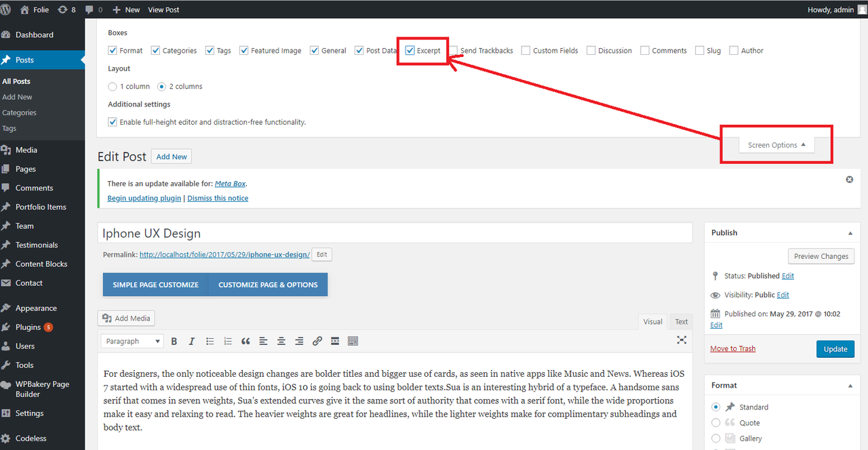Toggle the Categories checkbox
Viewport: 868px width, 450px height.
[155, 50]
